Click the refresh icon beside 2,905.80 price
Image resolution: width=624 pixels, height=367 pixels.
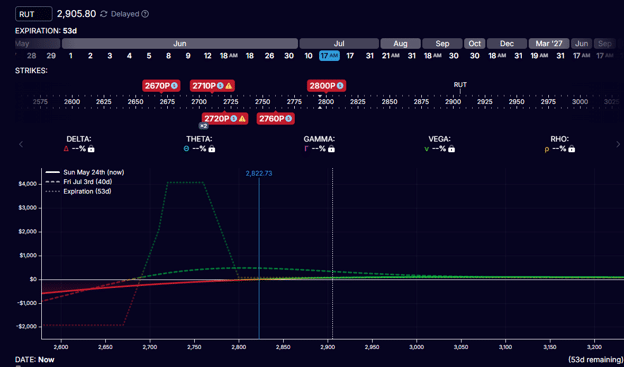point(103,14)
